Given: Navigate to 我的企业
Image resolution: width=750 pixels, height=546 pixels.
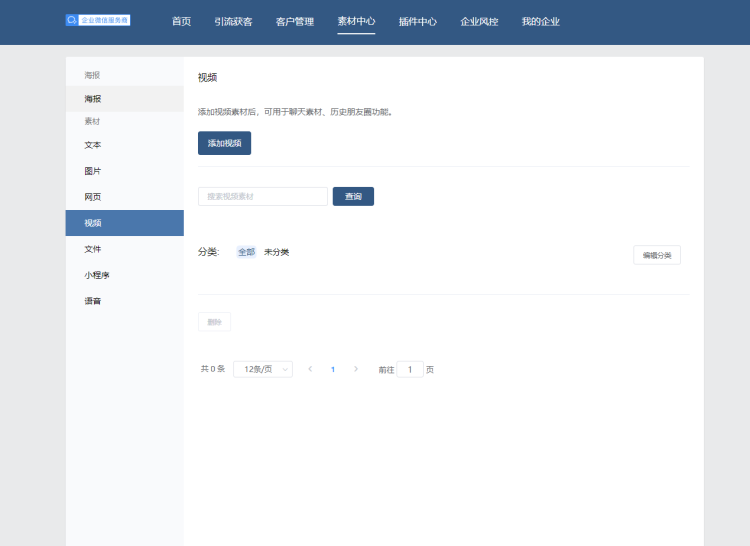Looking at the screenshot, I should pyautogui.click(x=541, y=21).
